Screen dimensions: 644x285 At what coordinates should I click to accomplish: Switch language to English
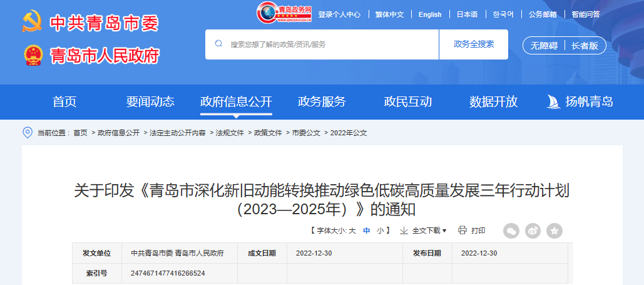[429, 14]
